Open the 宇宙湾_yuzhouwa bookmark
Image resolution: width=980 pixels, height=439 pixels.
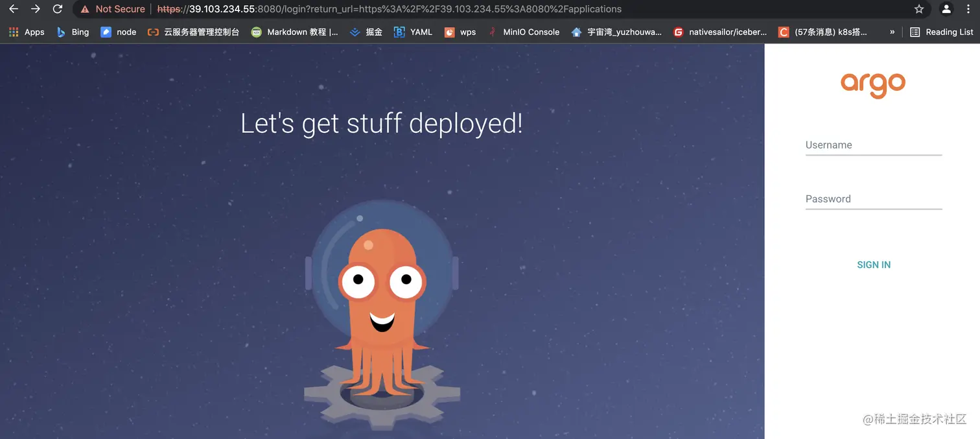click(616, 32)
